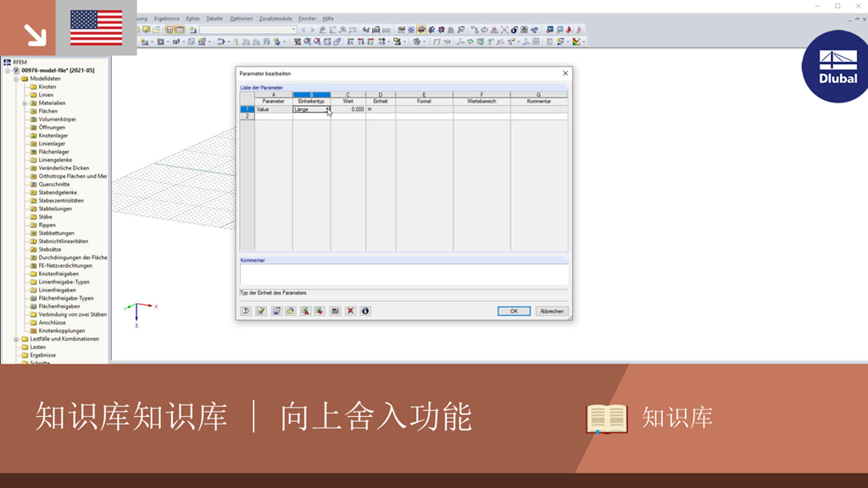Collapse the Modelldaten tree node
Screen dimensions: 868x488
(x=16, y=79)
